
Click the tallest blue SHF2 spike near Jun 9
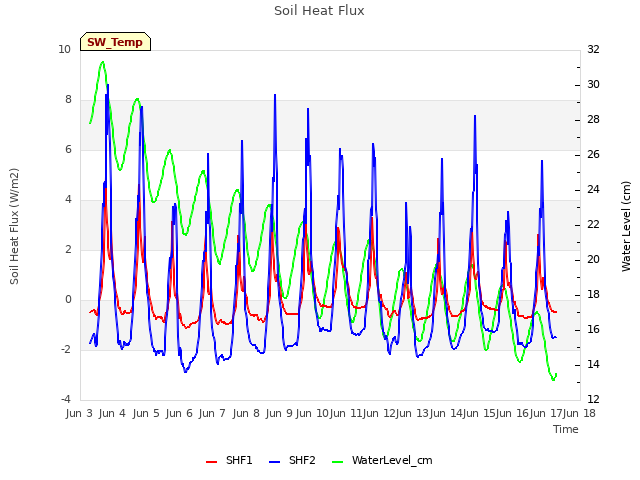pyautogui.click(x=275, y=95)
